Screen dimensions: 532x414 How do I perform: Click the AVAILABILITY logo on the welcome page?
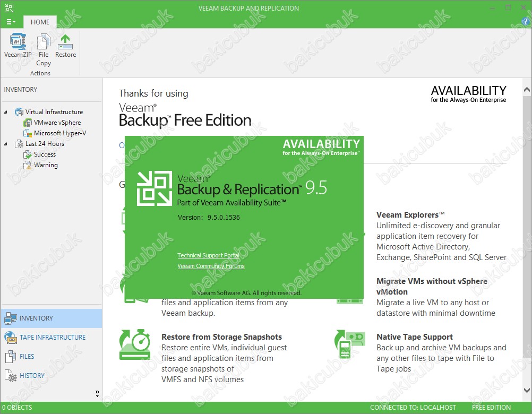[x=469, y=93]
